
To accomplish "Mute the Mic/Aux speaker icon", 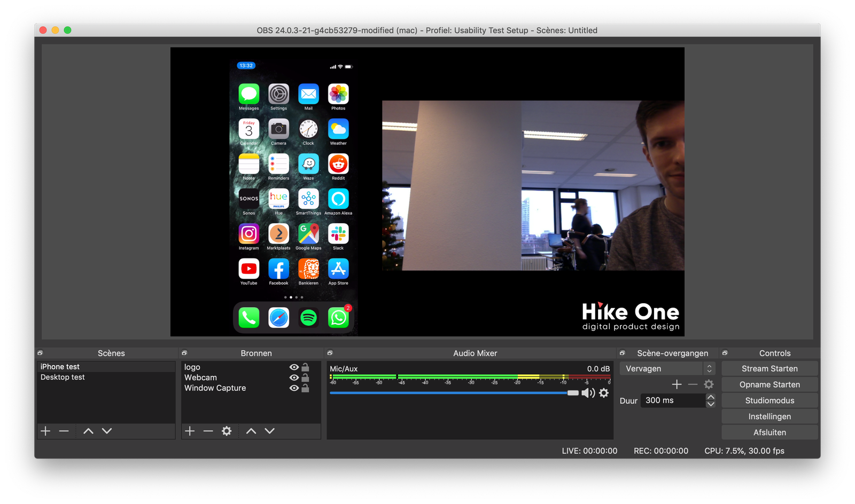I will coord(588,393).
